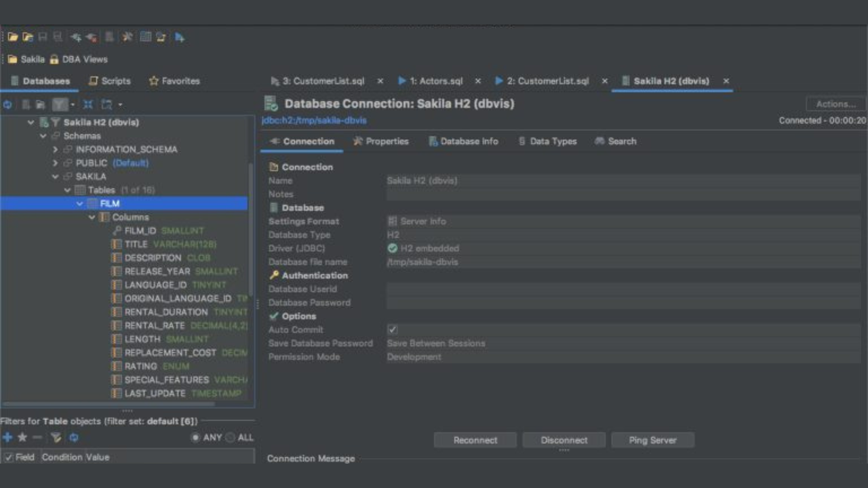Viewport: 868px width, 488px height.
Task: Click the star icon in the filters toolbar
Action: click(22, 438)
